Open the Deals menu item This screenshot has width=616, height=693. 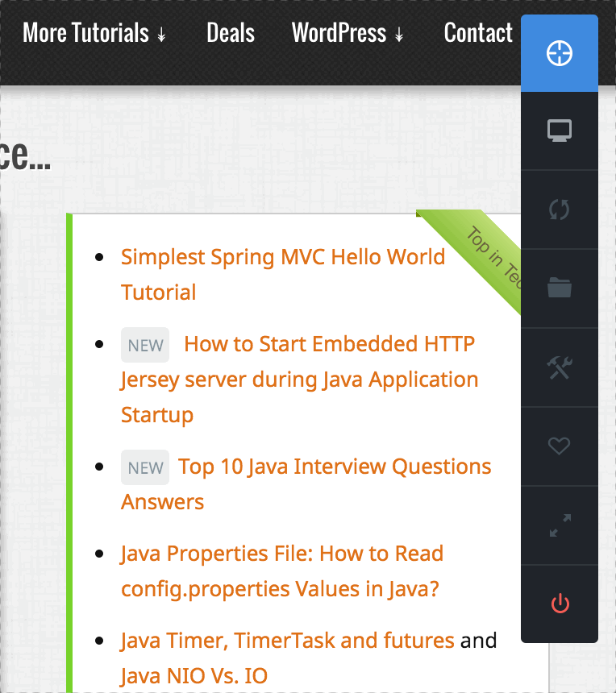click(x=231, y=33)
